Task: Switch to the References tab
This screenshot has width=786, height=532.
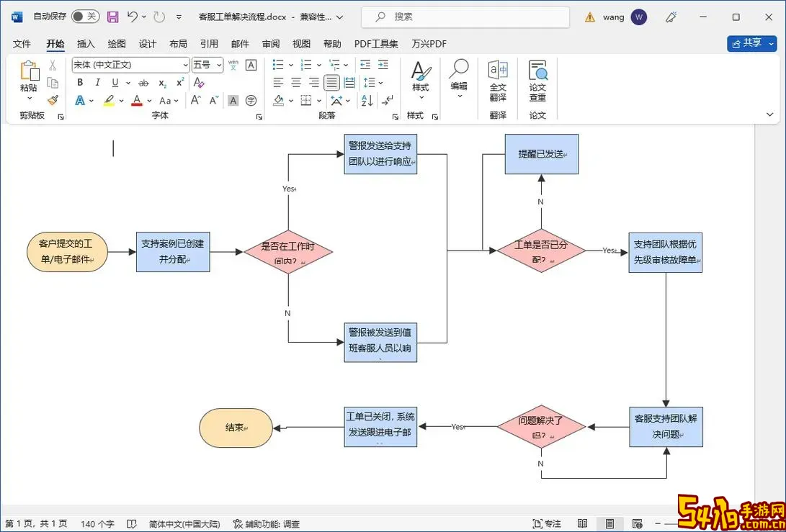Action: 208,44
